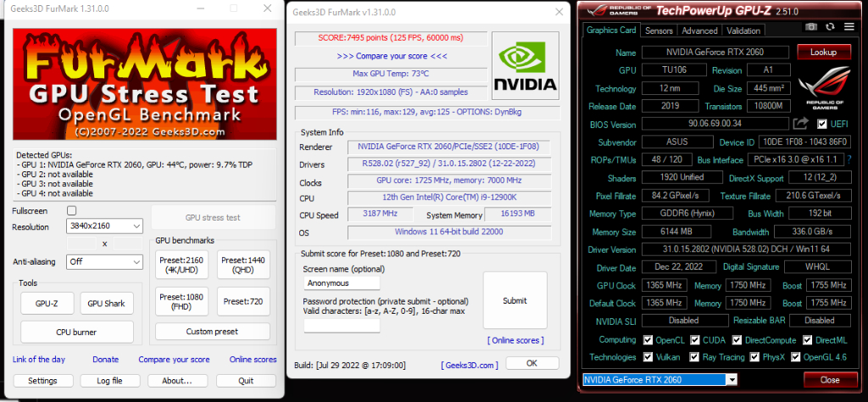Toggle the Ray Tracing checkbox
The width and height of the screenshot is (868, 402).
click(x=695, y=357)
